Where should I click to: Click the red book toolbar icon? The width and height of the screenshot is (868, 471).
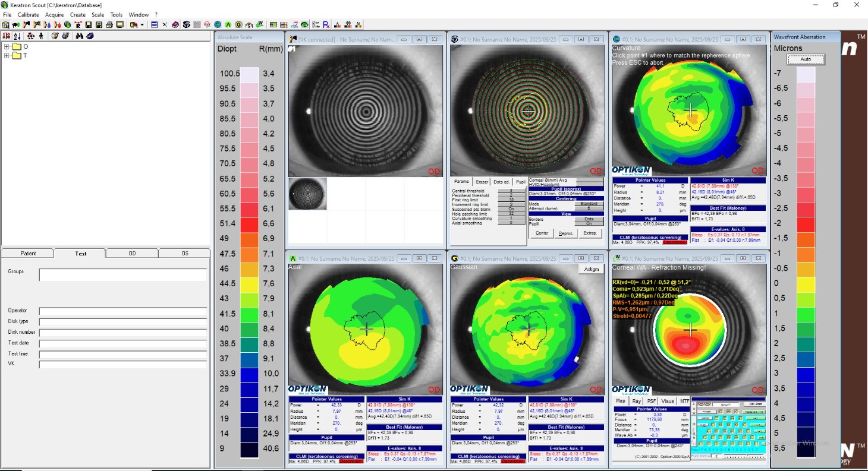point(175,25)
